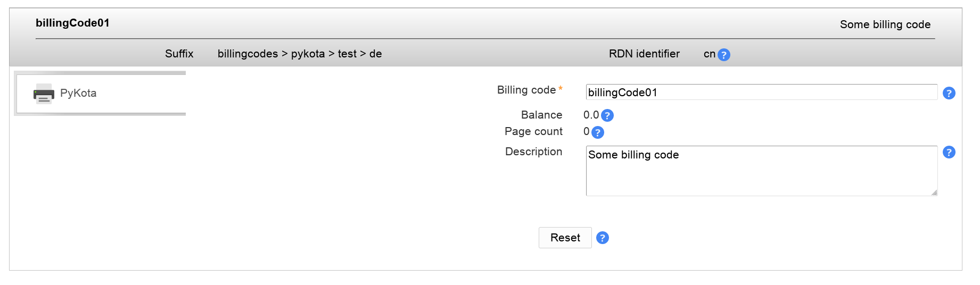Show help for the Balance value

click(607, 115)
